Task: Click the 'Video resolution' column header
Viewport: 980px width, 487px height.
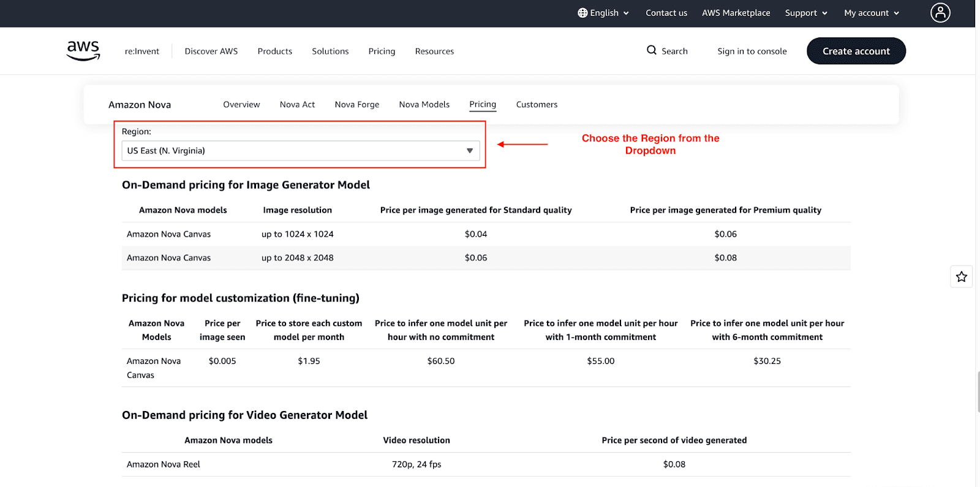Action: click(x=417, y=440)
